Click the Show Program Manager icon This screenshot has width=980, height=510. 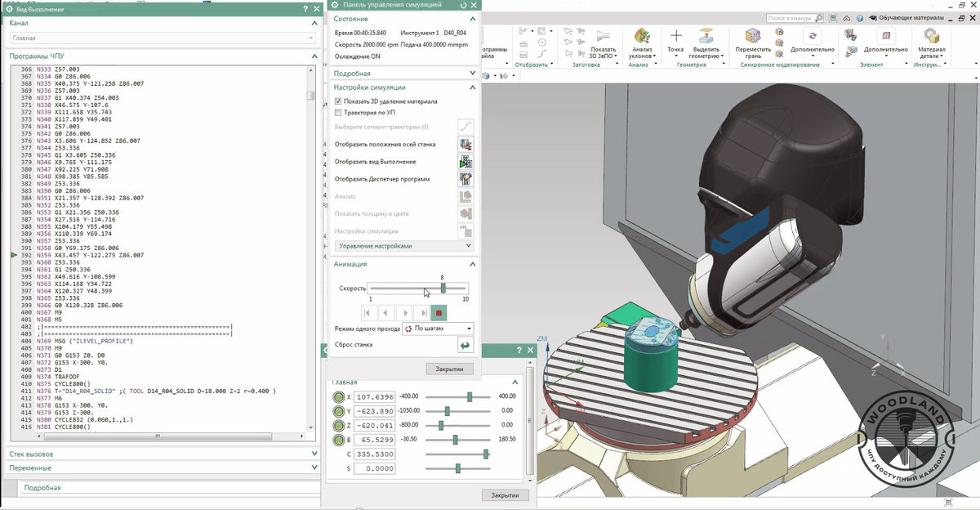465,179
